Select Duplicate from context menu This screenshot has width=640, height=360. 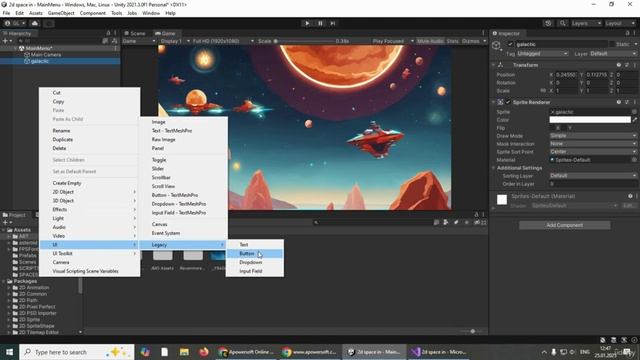pos(89,140)
